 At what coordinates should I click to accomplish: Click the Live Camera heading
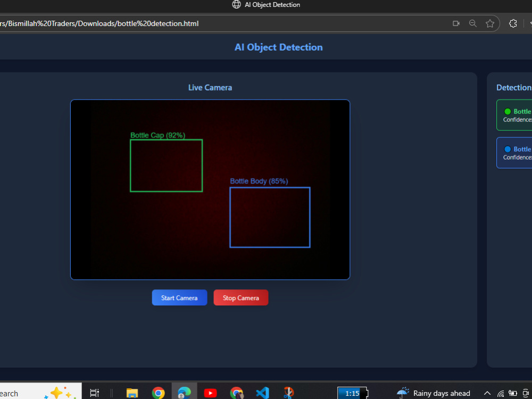[x=210, y=88]
